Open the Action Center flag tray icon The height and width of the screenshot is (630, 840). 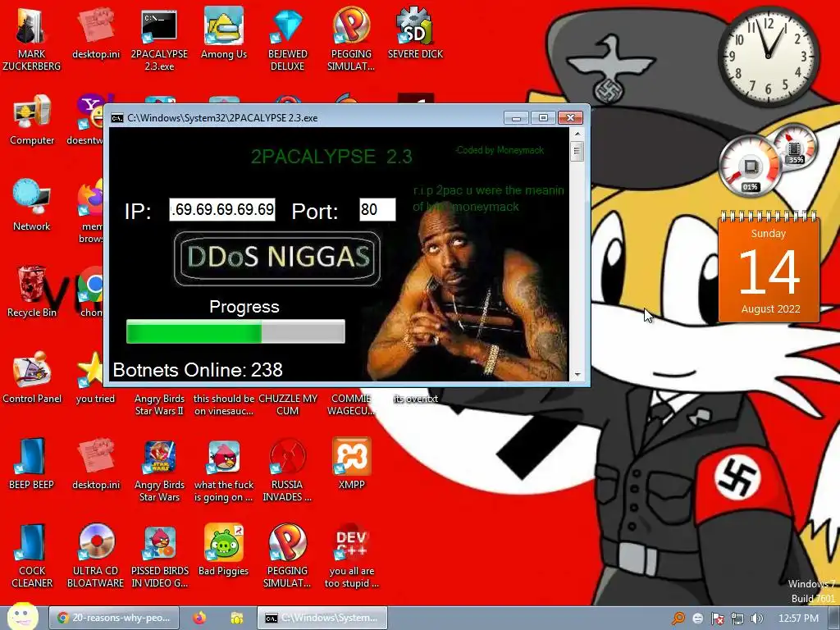[x=717, y=619]
